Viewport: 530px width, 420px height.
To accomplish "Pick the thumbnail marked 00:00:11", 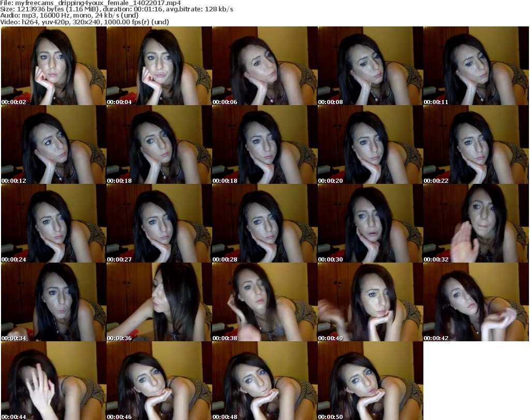I will pyautogui.click(x=476, y=66).
